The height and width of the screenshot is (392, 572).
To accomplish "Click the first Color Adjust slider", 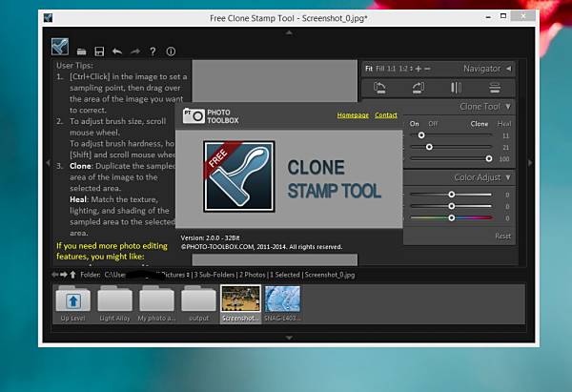I will (451, 195).
